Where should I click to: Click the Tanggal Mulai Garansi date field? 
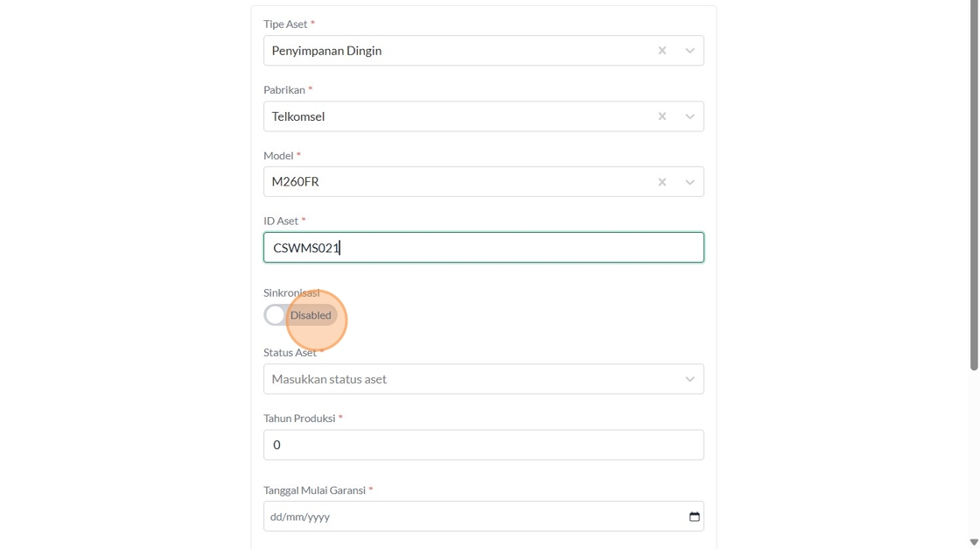click(x=472, y=517)
